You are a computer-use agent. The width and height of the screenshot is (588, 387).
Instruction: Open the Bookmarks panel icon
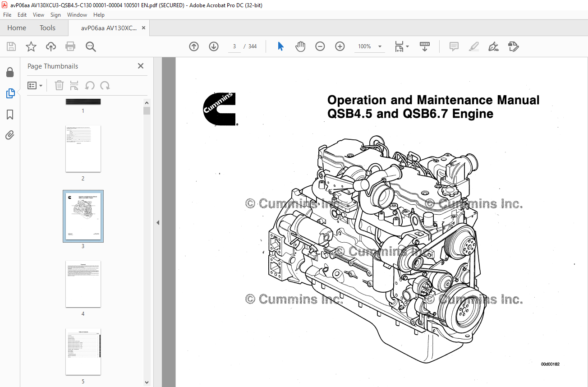pos(10,115)
